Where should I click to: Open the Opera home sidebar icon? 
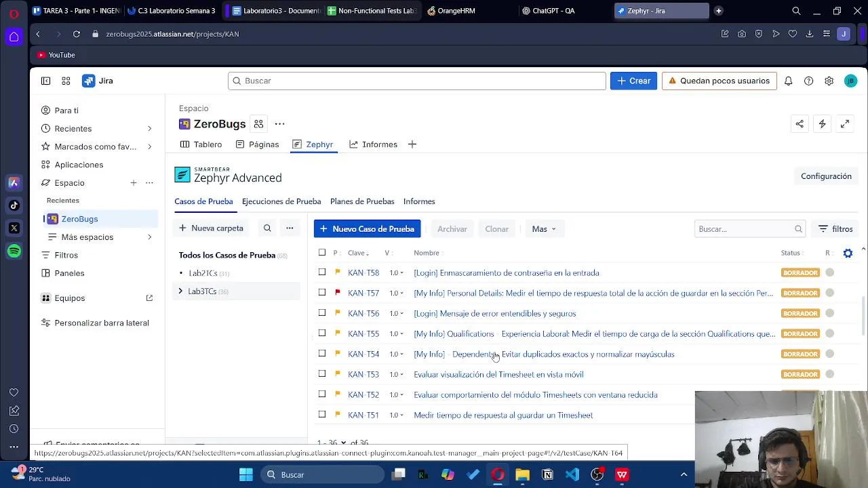pos(14,37)
